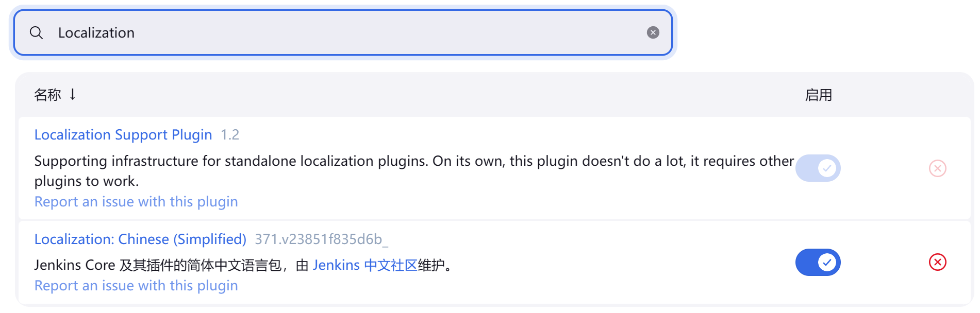This screenshot has height=313, width=980.
Task: Uninstall the Localization Support Plugin
Action: pos(937,168)
